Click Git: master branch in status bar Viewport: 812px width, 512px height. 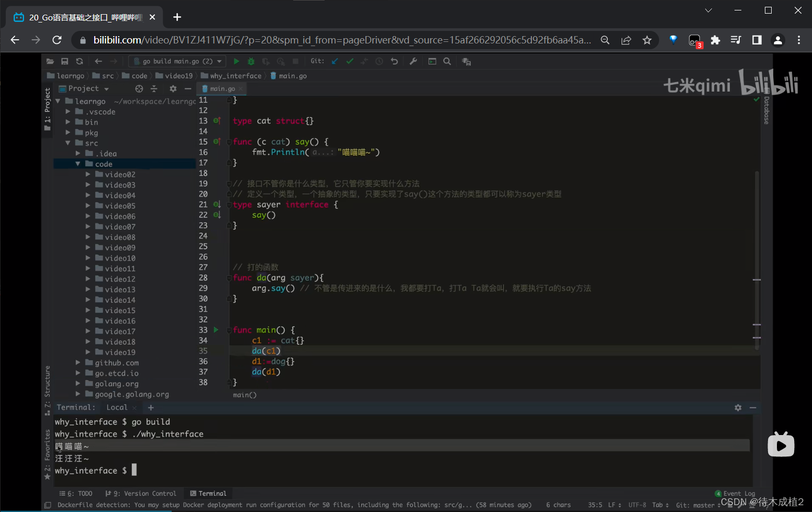698,505
